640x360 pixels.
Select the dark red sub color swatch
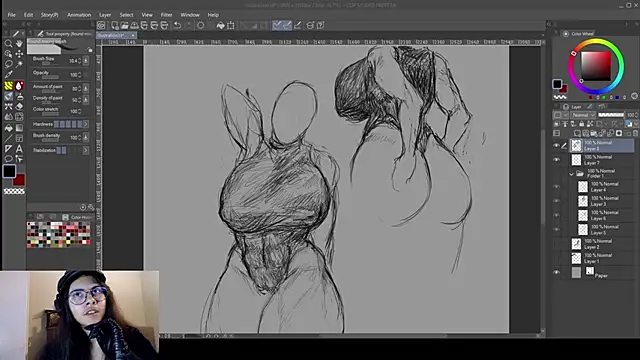click(x=19, y=180)
